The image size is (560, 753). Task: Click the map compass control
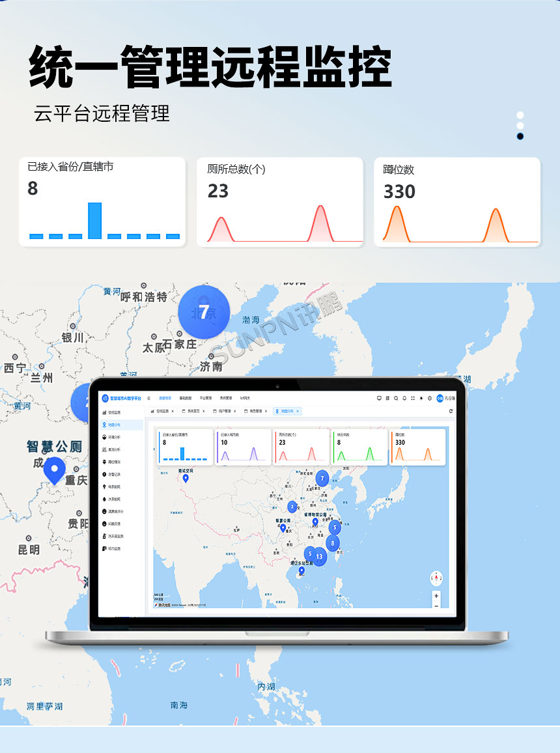pos(436,578)
